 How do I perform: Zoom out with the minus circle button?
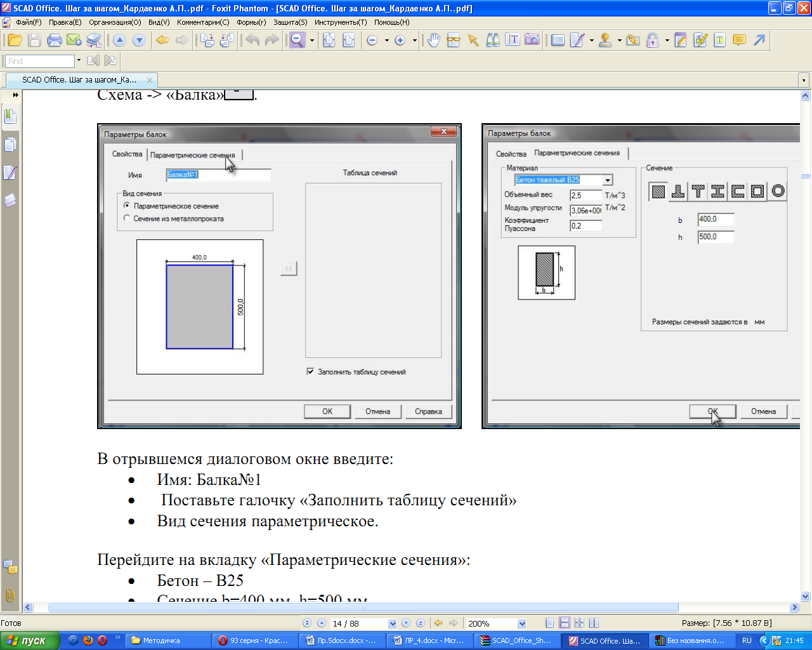[372, 40]
